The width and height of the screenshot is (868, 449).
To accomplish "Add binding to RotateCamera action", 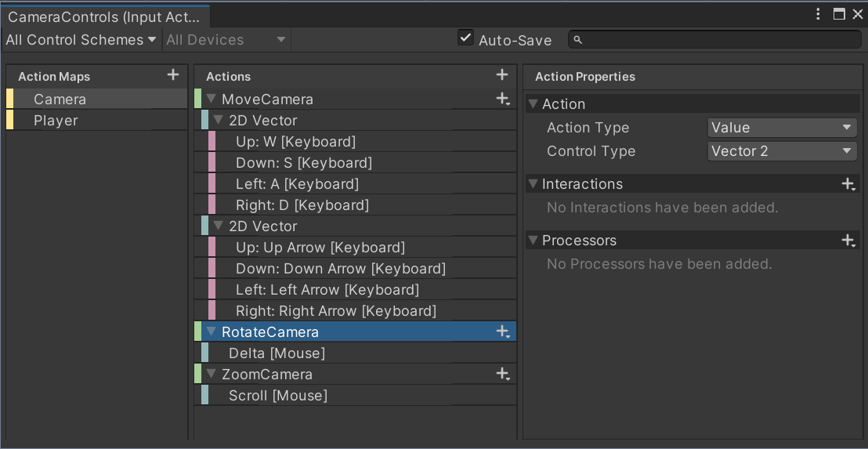I will coord(503,331).
